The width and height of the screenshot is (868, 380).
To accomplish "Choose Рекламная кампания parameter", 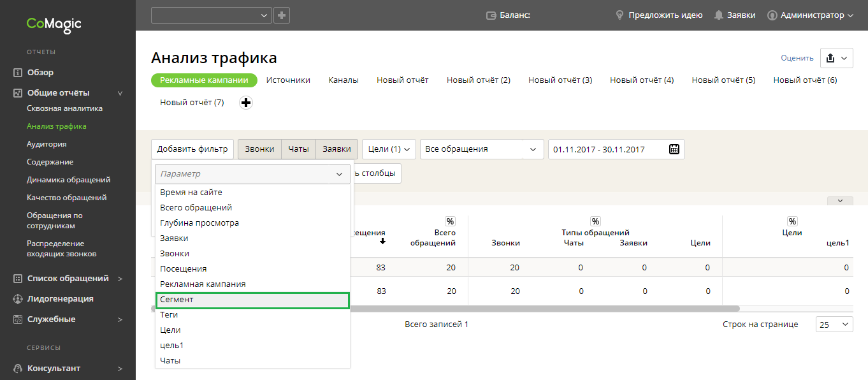I will pos(252,284).
